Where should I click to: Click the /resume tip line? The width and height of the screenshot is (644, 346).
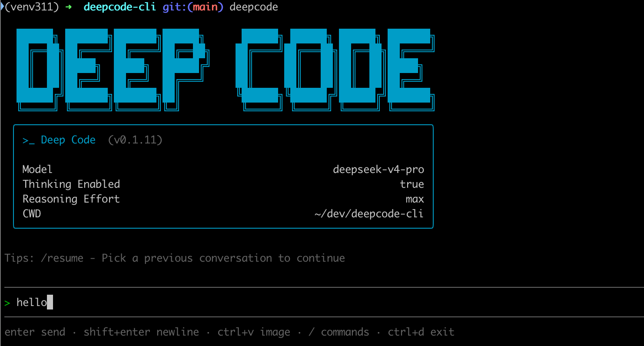coord(175,258)
